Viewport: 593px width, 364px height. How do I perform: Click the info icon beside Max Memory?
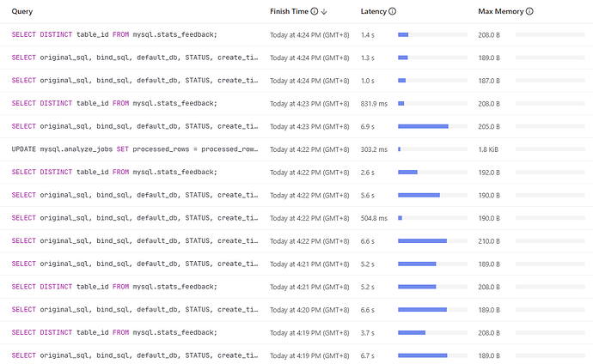[529, 12]
